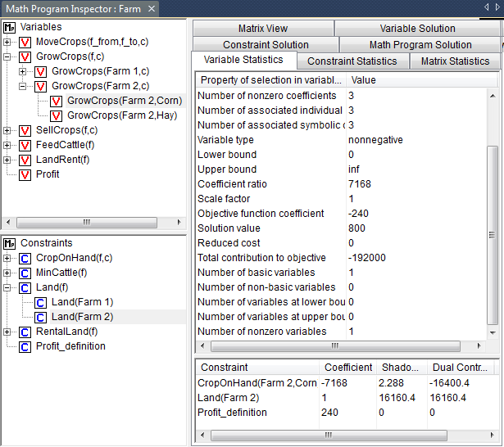Close the Math Program Inspector : Farm tab
The height and width of the screenshot is (447, 504).
tap(152, 9)
